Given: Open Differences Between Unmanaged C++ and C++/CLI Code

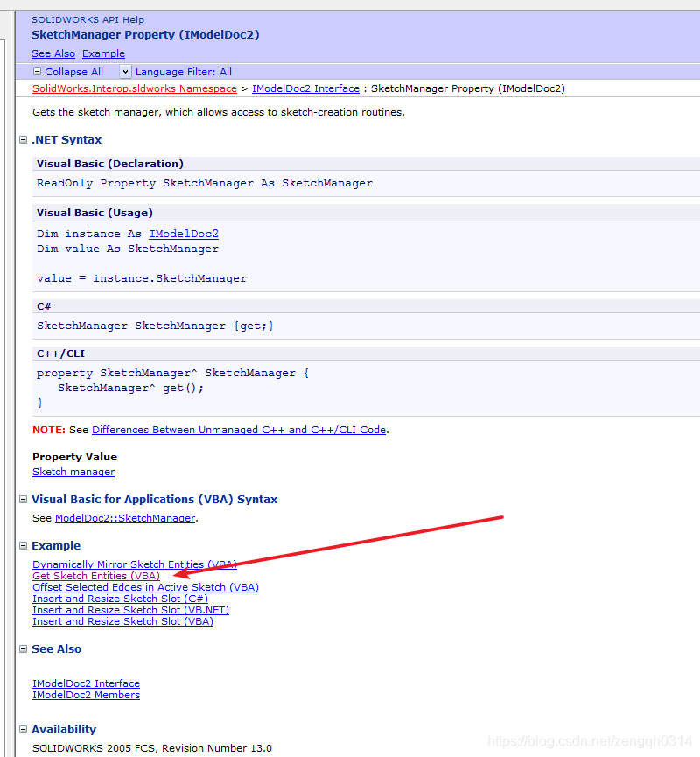Looking at the screenshot, I should pos(239,430).
